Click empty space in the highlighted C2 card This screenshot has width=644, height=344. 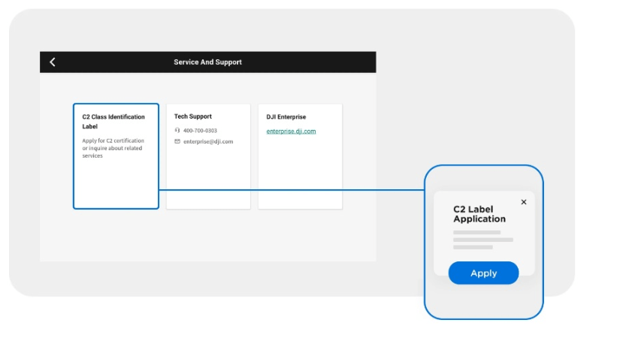click(116, 184)
